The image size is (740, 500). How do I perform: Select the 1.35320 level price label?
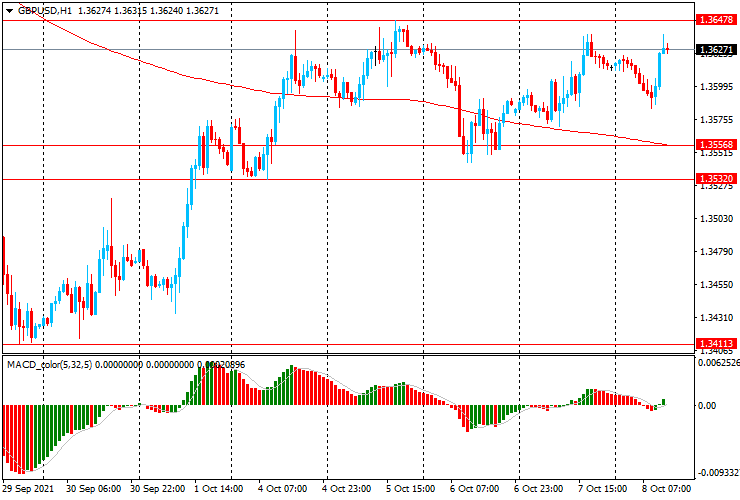coord(716,178)
